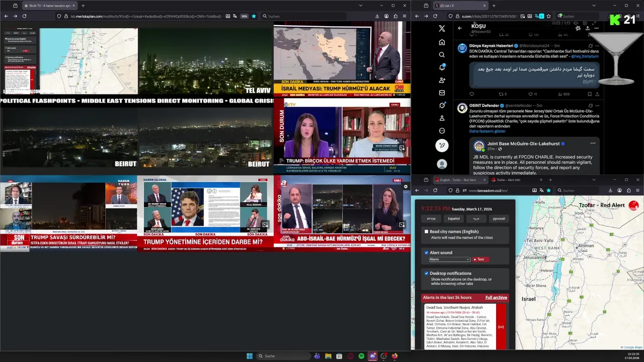Switch to (2) List / X tab
This screenshot has width=644, height=362.
tap(460, 6)
